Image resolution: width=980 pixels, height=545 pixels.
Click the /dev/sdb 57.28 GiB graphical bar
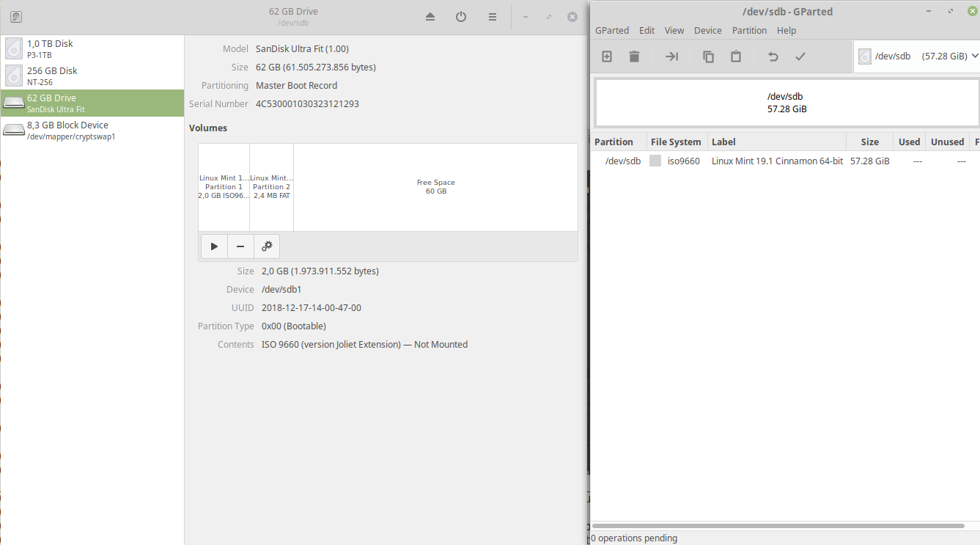coord(787,103)
